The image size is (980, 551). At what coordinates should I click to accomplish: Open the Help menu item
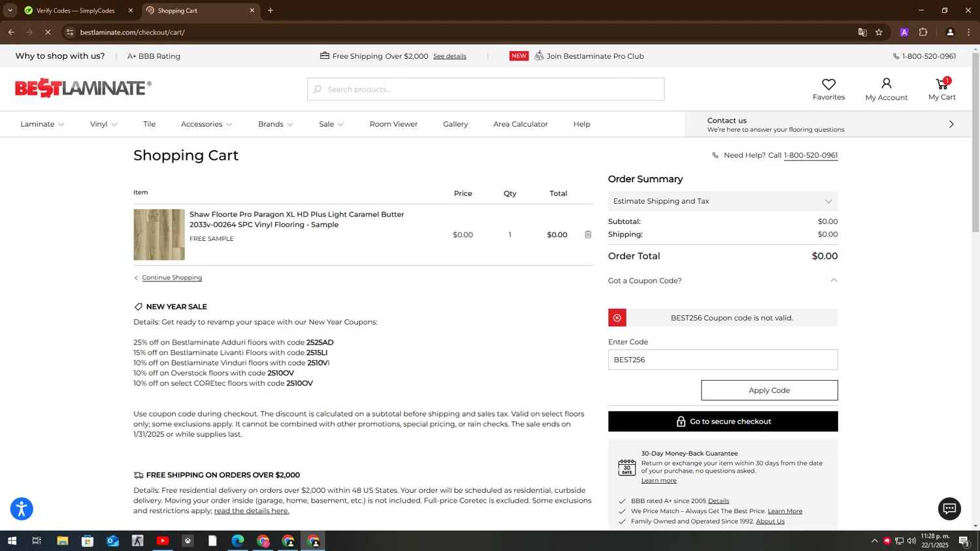point(582,124)
